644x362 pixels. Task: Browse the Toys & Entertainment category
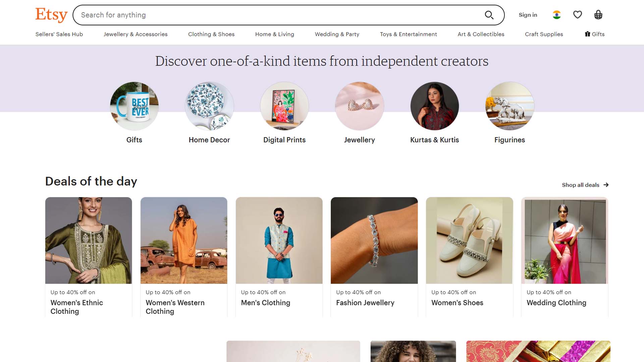coord(408,34)
